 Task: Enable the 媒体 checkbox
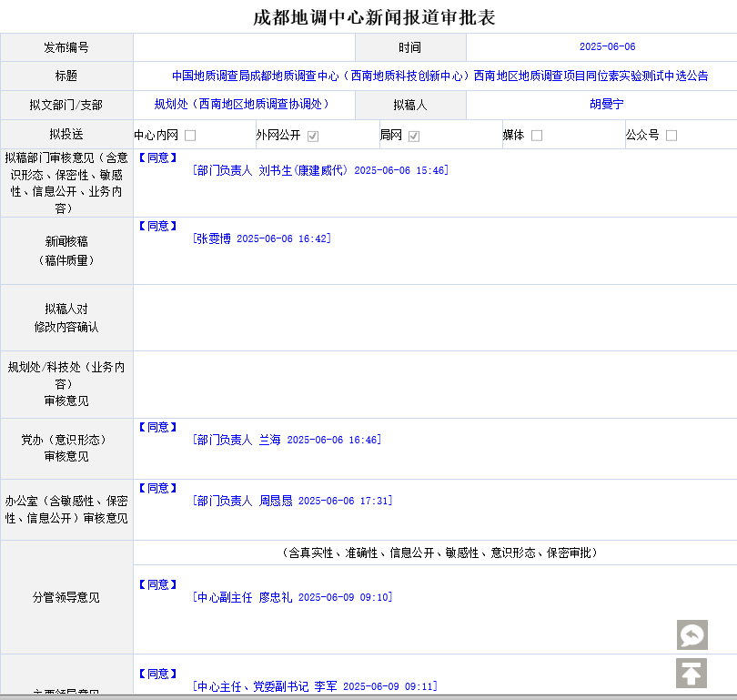pyautogui.click(x=537, y=136)
